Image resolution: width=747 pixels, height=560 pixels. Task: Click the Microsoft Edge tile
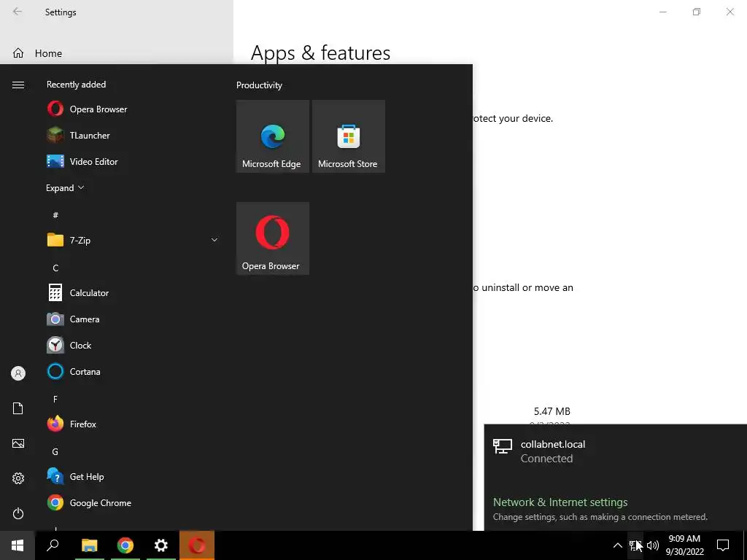point(273,136)
